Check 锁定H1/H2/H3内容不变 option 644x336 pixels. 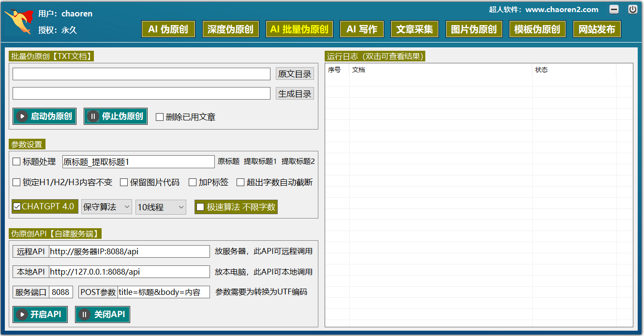pyautogui.click(x=16, y=182)
